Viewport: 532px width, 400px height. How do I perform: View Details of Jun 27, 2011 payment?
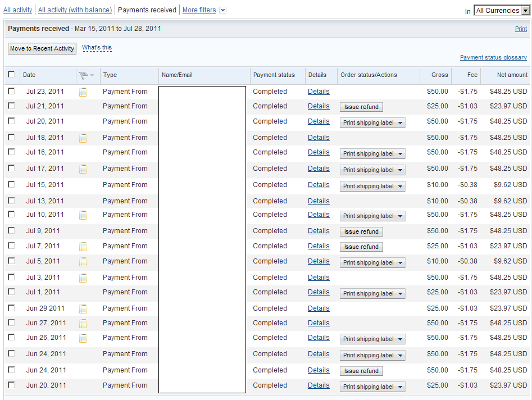(319, 323)
